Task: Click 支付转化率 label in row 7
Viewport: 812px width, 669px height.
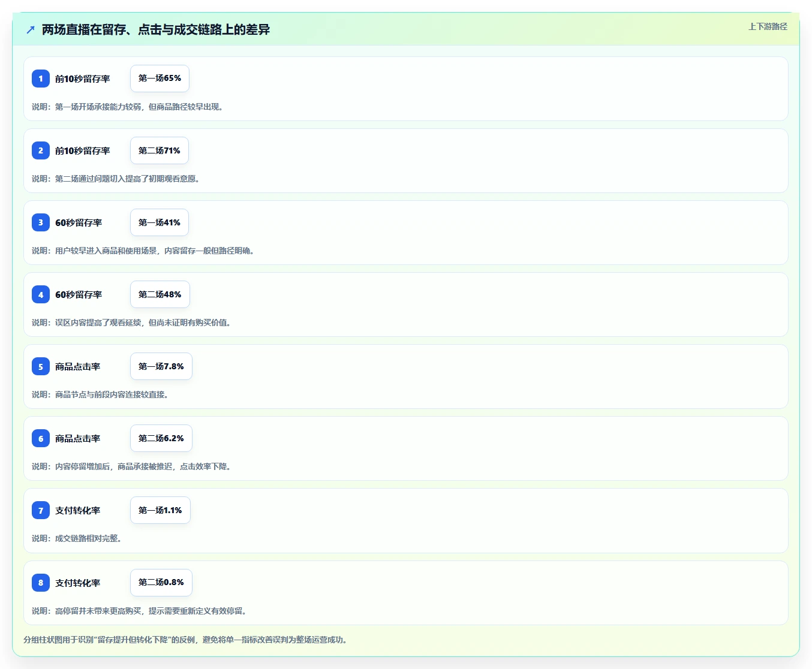Action: (78, 510)
